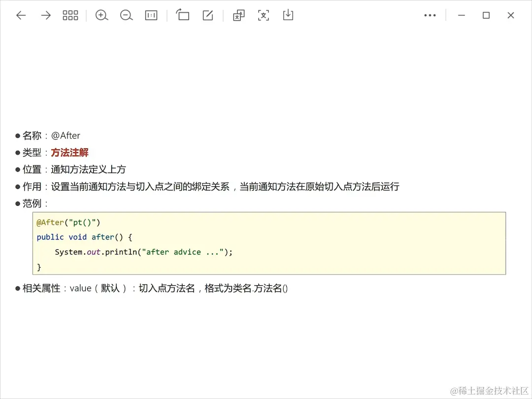Click the '相关属性' bullet line
The image size is (532, 399).
pyautogui.click(x=152, y=288)
